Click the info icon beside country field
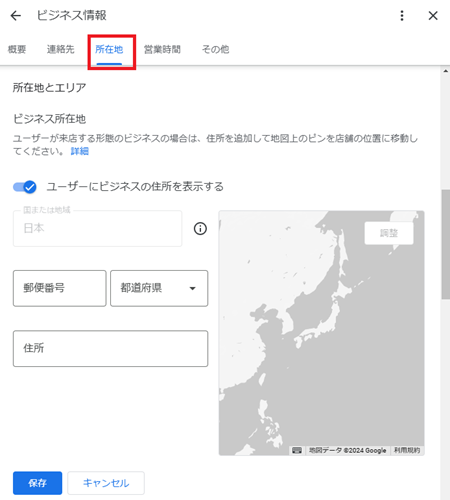The image size is (450, 500). coord(200,229)
